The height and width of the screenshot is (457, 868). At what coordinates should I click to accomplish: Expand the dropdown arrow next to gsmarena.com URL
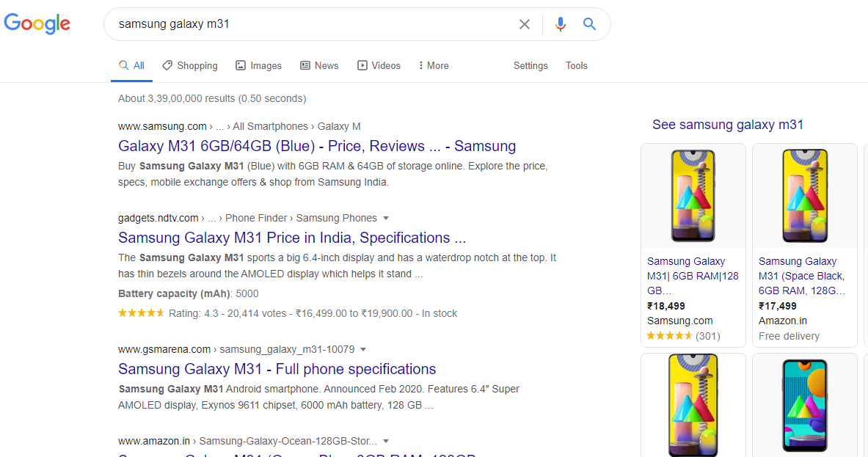363,349
